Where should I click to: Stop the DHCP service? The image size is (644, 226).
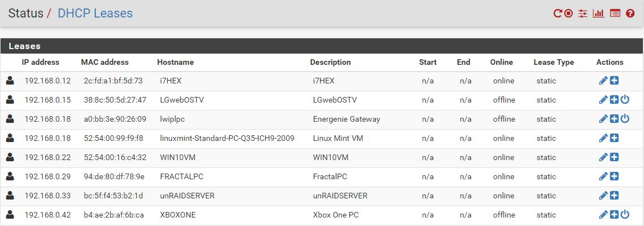pyautogui.click(x=568, y=14)
